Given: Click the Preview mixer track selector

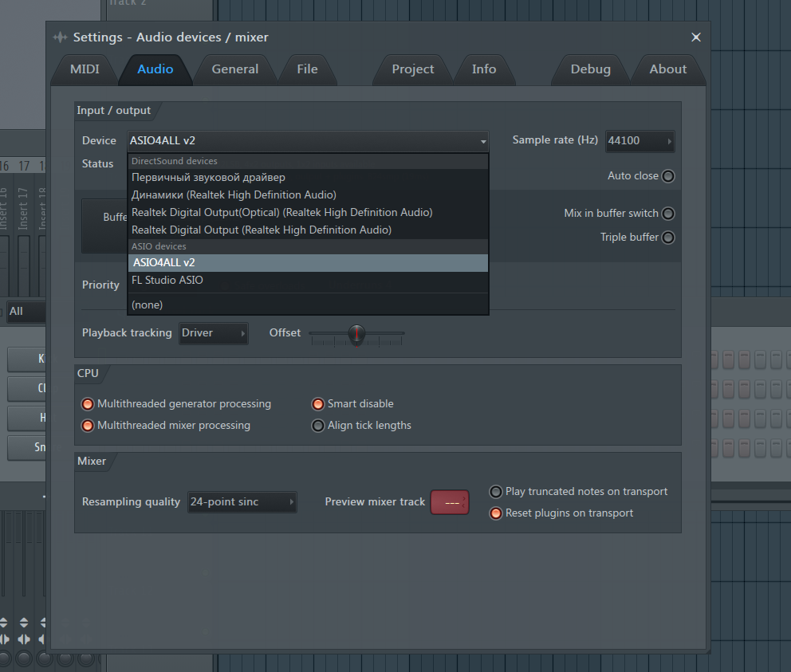Looking at the screenshot, I should point(450,502).
